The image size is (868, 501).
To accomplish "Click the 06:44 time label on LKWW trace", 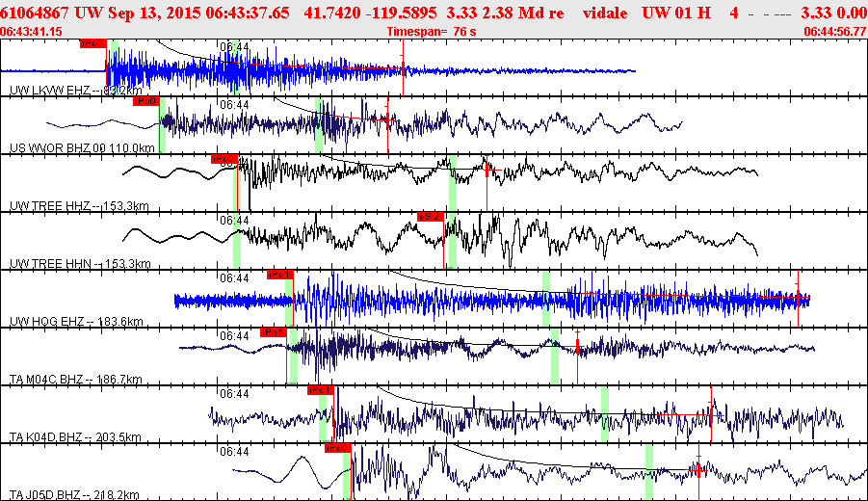I will pos(234,47).
